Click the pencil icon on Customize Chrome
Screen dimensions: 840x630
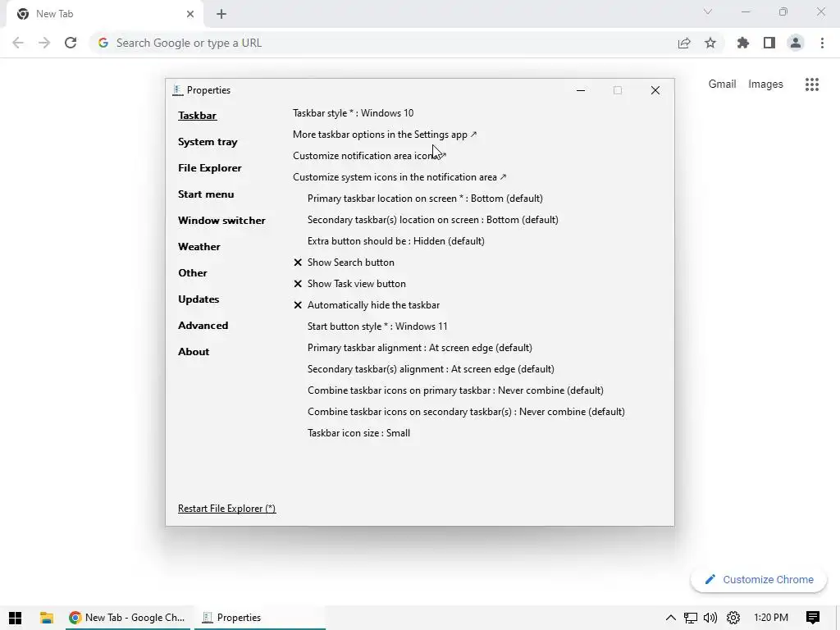(x=710, y=579)
